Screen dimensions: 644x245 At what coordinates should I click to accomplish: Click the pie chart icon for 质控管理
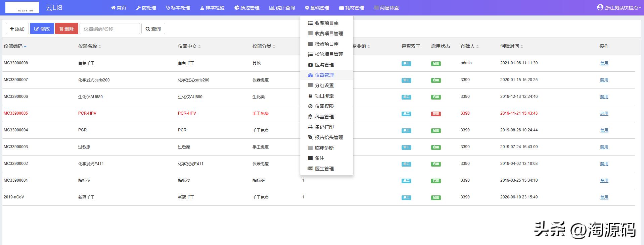coord(237,8)
